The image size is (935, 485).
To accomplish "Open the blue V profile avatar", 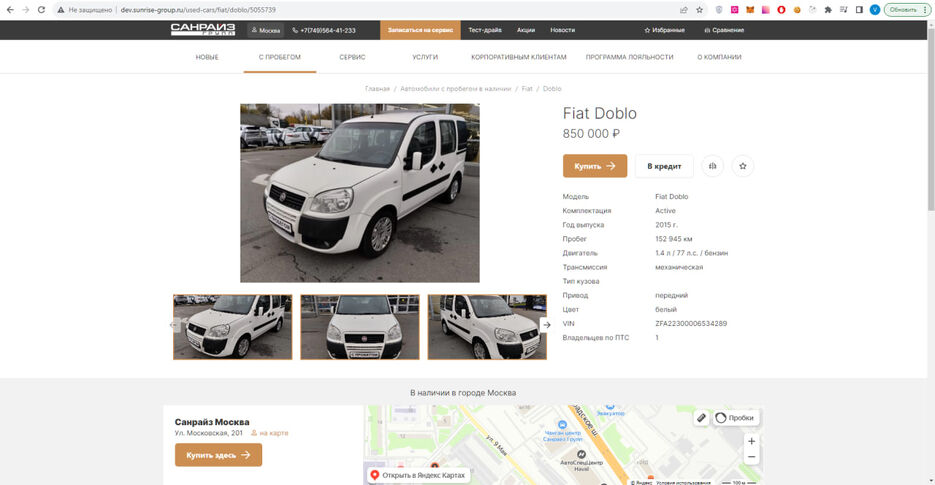I will point(875,10).
